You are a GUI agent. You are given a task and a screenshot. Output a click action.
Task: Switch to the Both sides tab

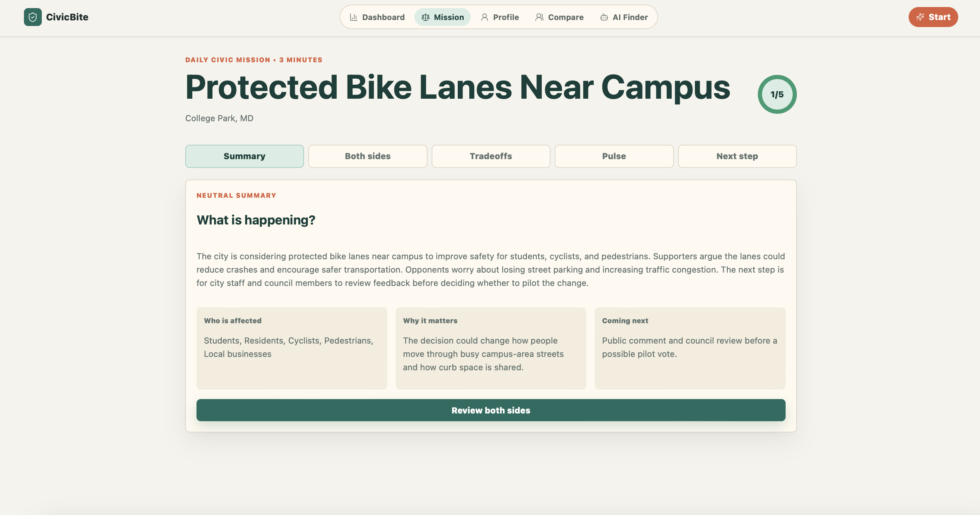(x=368, y=156)
